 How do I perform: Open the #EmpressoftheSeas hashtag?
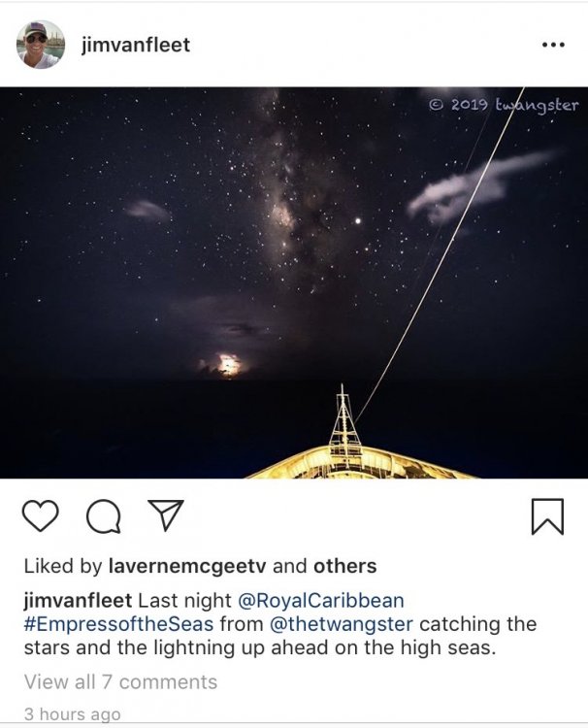[118, 624]
